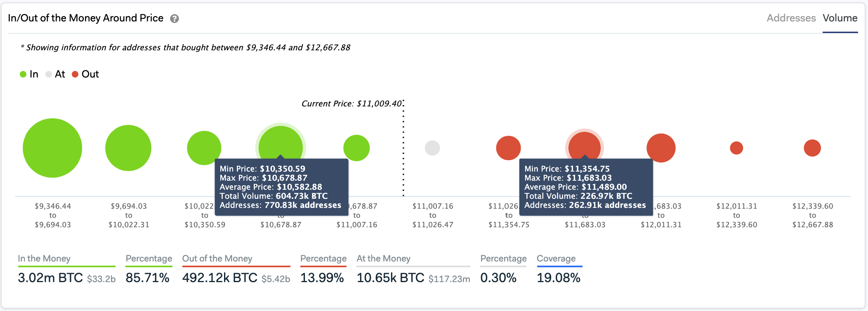This screenshot has height=311, width=868.
Task: Click the last red bubble at $12,667.88
Action: click(812, 148)
